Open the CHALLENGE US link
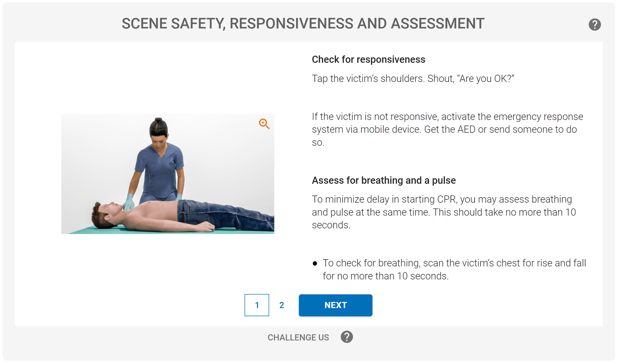Screen dimensions: 621x364 pos(298,337)
